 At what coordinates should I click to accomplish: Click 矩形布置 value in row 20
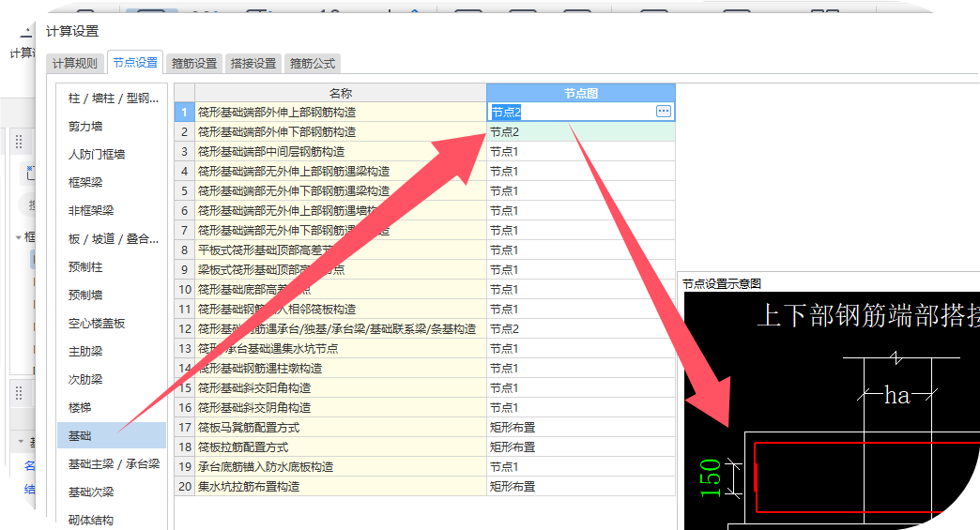click(581, 486)
